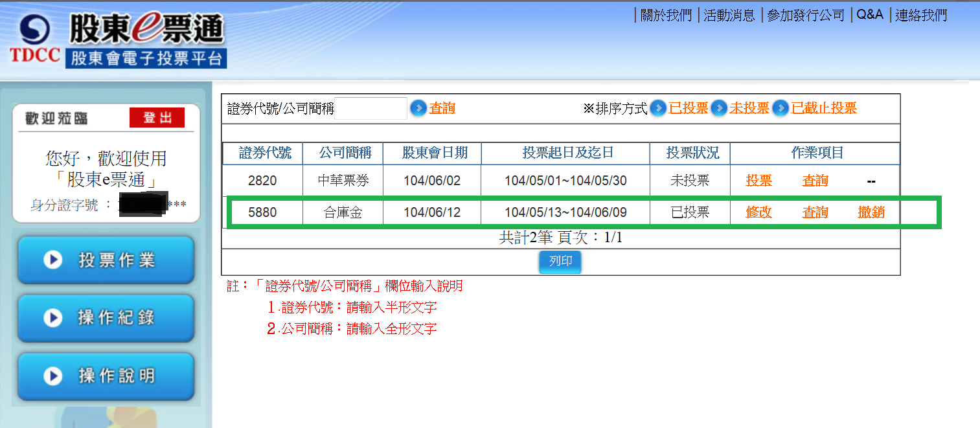
Task: Sort by 未投票 link
Action: point(749,108)
